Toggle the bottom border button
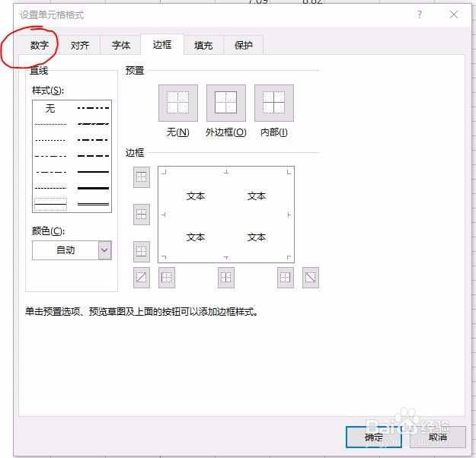 pyautogui.click(x=142, y=252)
